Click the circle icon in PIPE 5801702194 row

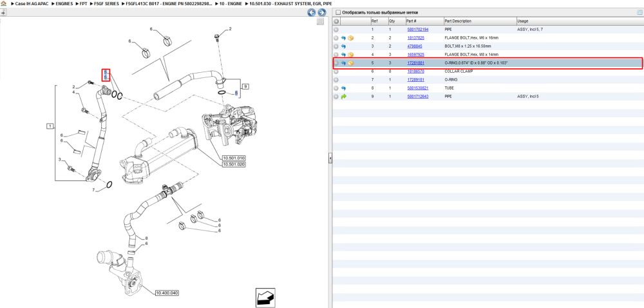coord(336,30)
